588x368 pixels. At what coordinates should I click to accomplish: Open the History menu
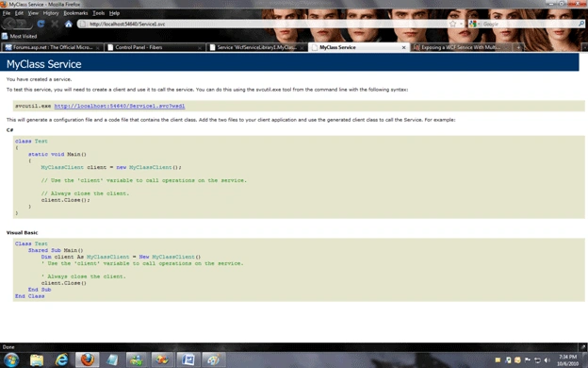[51, 13]
